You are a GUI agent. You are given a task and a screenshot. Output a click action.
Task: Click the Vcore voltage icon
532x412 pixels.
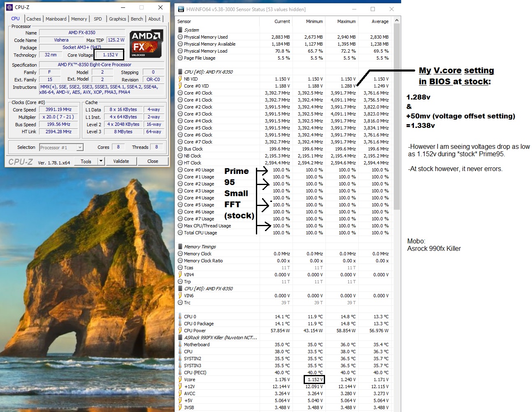click(x=180, y=380)
